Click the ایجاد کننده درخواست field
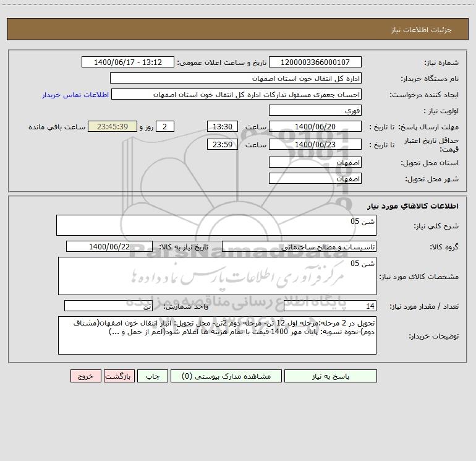 coord(237,94)
